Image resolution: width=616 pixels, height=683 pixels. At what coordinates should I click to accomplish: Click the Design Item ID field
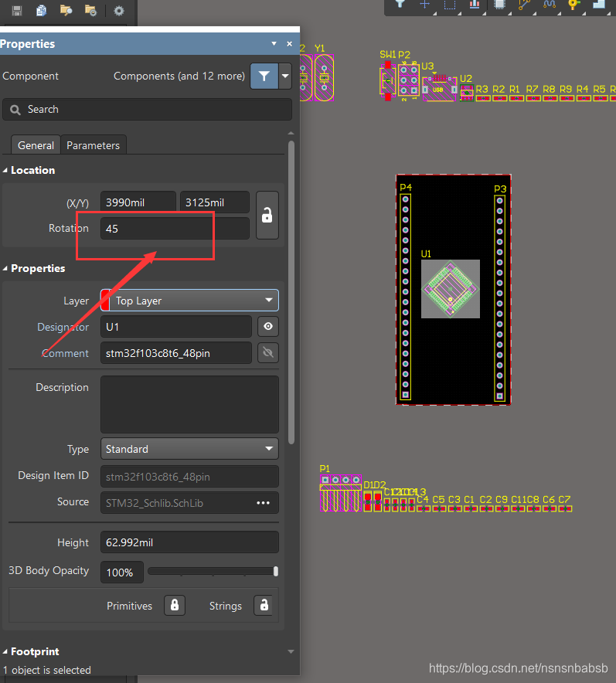[x=189, y=477]
